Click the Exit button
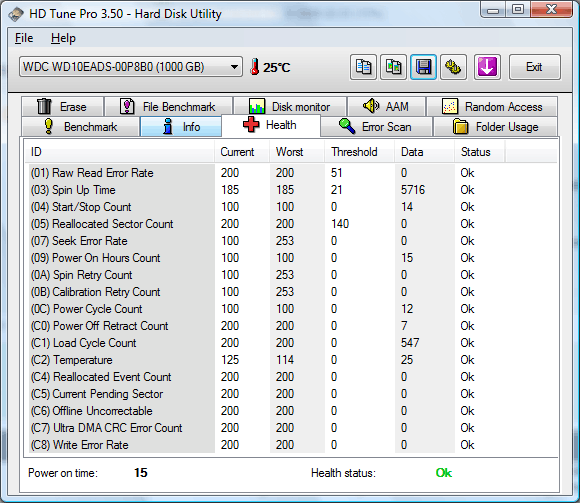The width and height of the screenshot is (580, 503). pos(535,67)
